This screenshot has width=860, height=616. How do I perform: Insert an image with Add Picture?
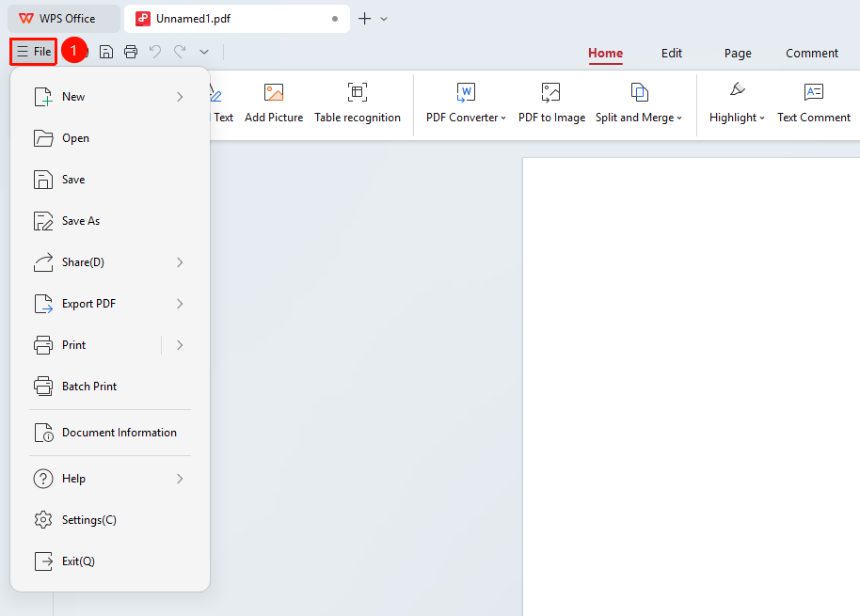point(274,103)
